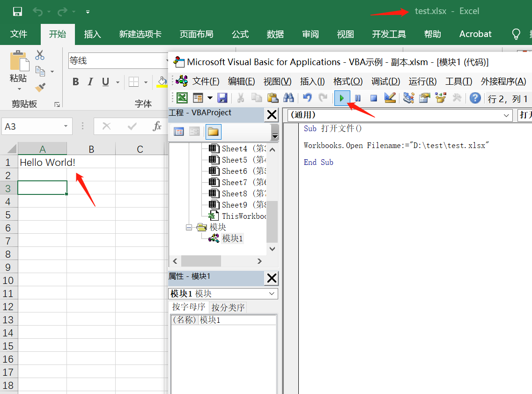
Task: Switch to the 插入 ribbon tab
Action: point(93,34)
